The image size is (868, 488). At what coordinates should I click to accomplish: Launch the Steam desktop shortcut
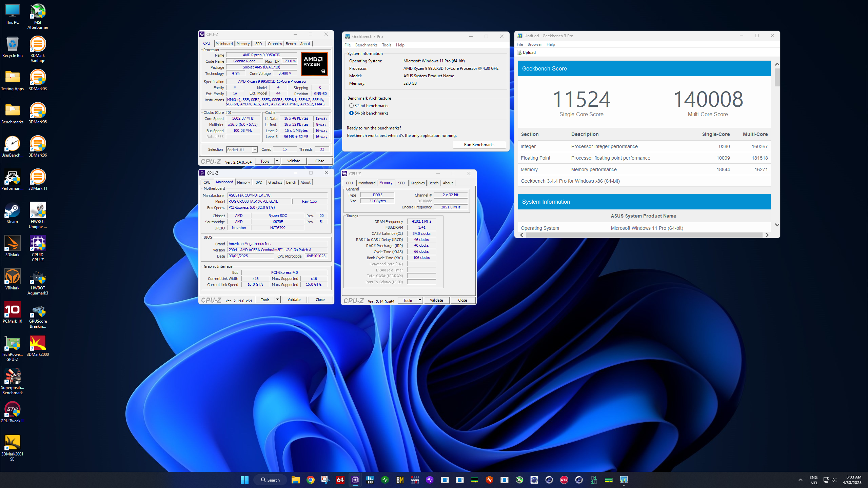click(x=12, y=213)
